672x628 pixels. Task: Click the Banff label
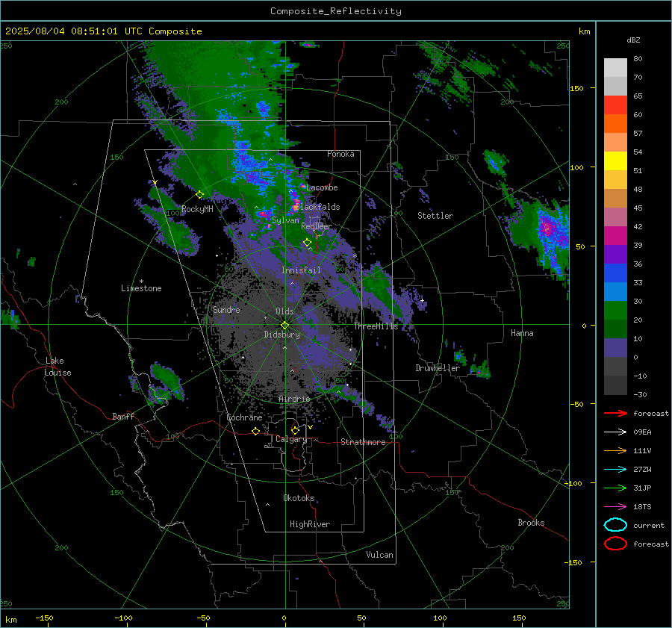(123, 417)
